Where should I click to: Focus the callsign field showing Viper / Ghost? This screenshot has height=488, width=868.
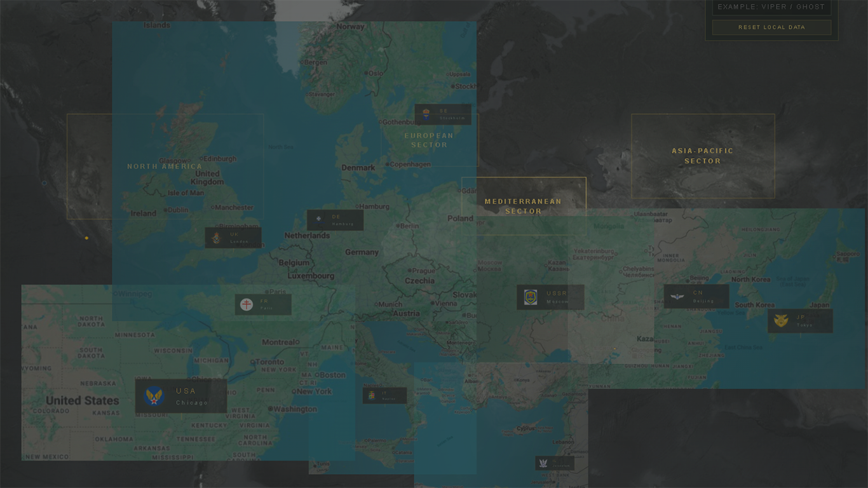[x=771, y=7]
